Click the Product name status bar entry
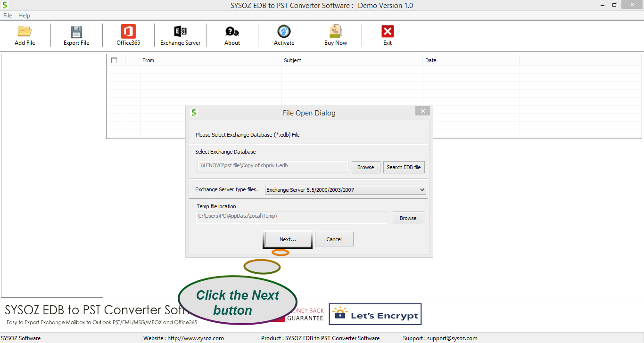 [321, 338]
